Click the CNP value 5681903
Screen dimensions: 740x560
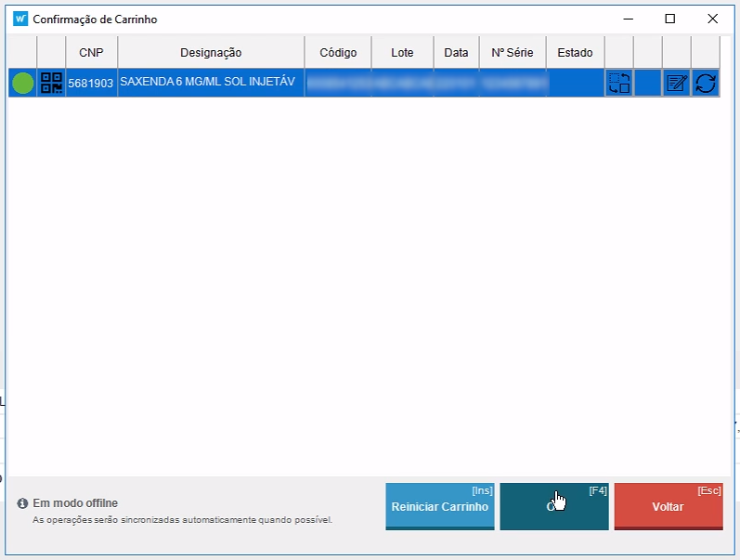91,83
